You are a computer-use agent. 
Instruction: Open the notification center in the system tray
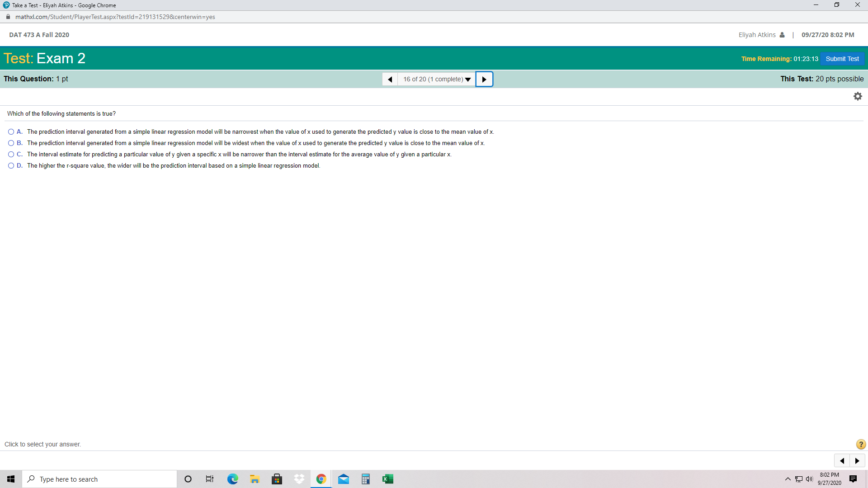[x=854, y=479]
